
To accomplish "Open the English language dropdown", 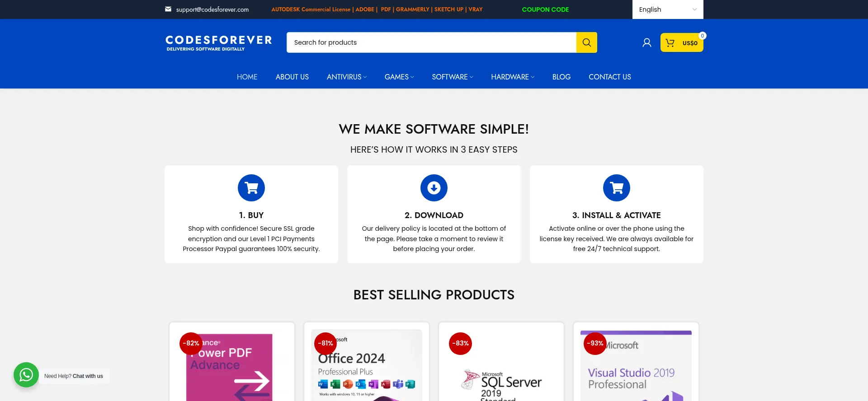I will click(x=668, y=9).
